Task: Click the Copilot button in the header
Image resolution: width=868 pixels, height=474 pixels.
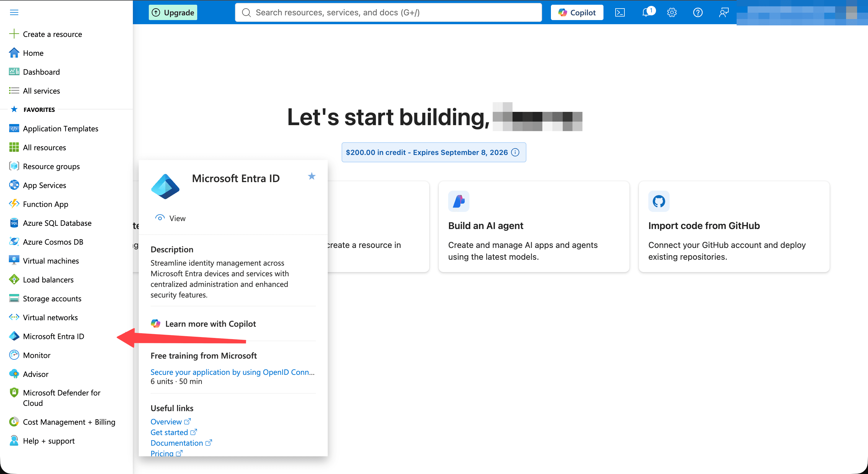Action: point(577,12)
